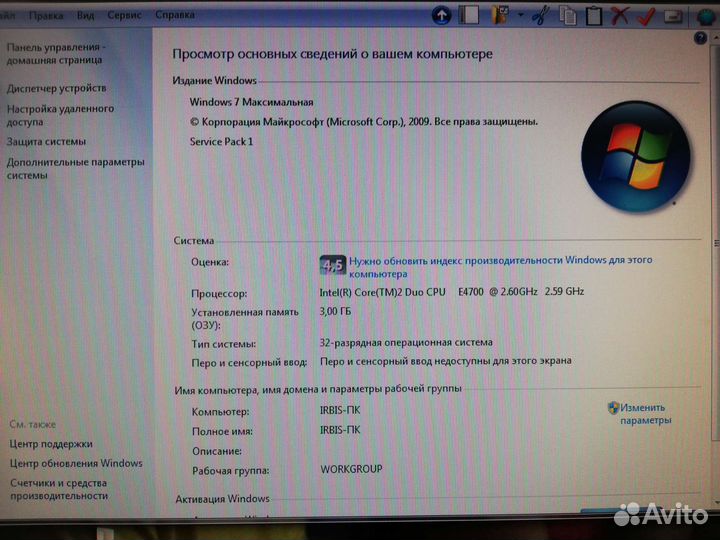Click the Полное имя row value 'IRBIS-ПК'

(x=340, y=430)
